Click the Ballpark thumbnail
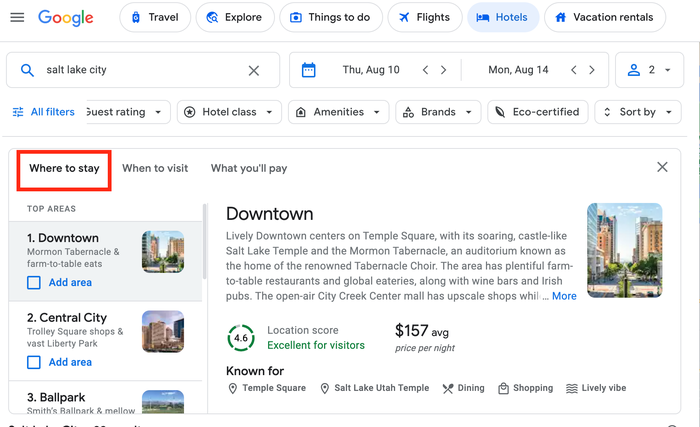 [x=163, y=402]
